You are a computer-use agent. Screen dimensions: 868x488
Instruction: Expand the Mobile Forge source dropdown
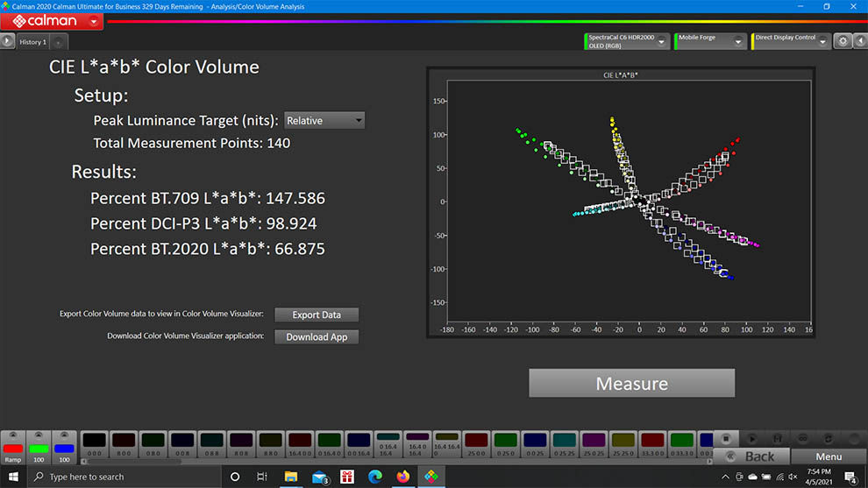[738, 41]
